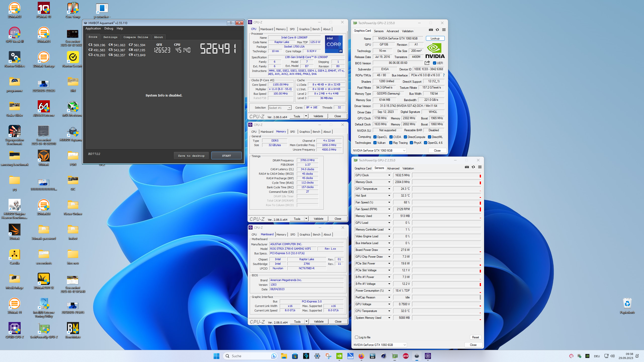Toggle the UEFI checkbox in GPU-Z
644x362 pixels.
click(x=434, y=63)
